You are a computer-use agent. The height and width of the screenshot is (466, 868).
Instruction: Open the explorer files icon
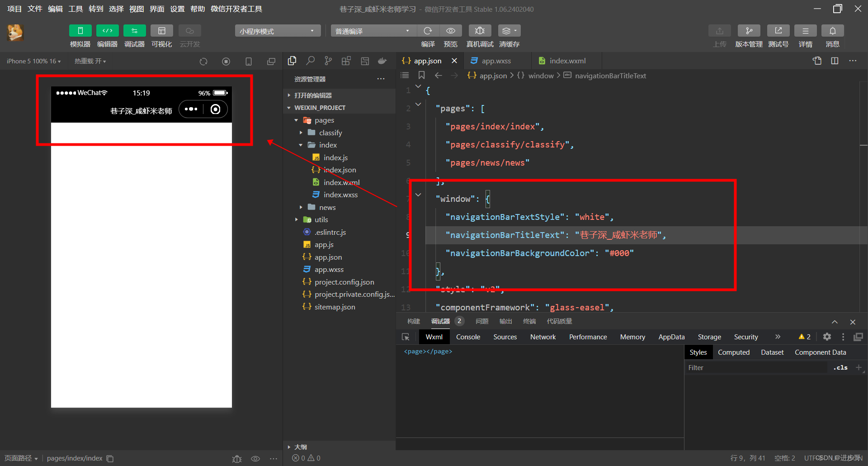[x=292, y=61]
